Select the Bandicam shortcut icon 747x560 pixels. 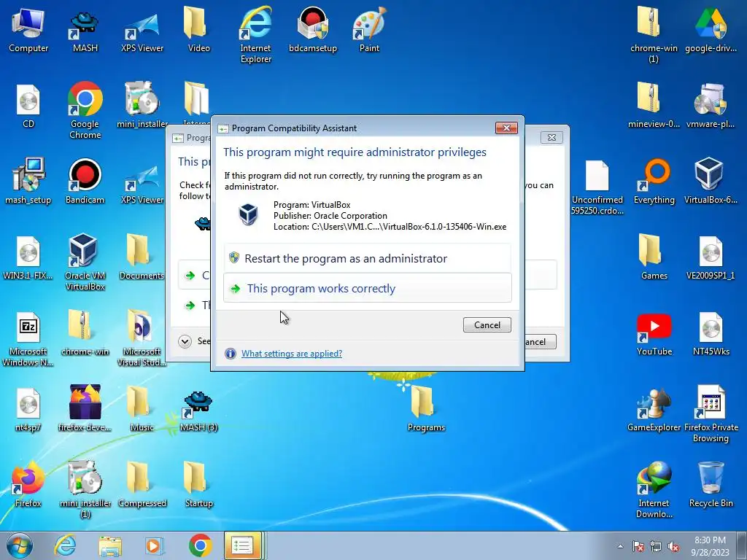85,182
